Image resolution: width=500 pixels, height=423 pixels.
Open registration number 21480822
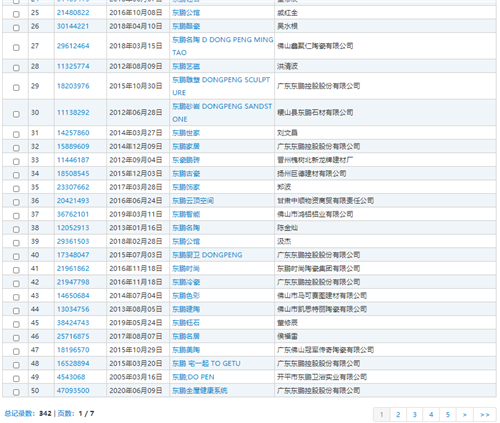click(x=73, y=13)
